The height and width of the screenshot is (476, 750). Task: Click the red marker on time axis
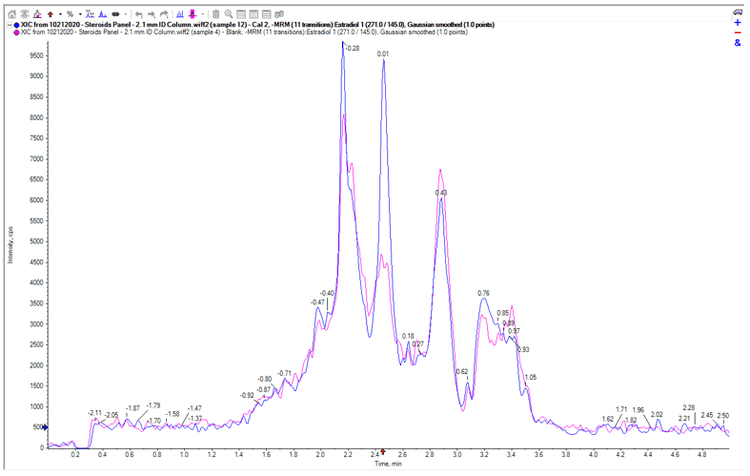(383, 453)
